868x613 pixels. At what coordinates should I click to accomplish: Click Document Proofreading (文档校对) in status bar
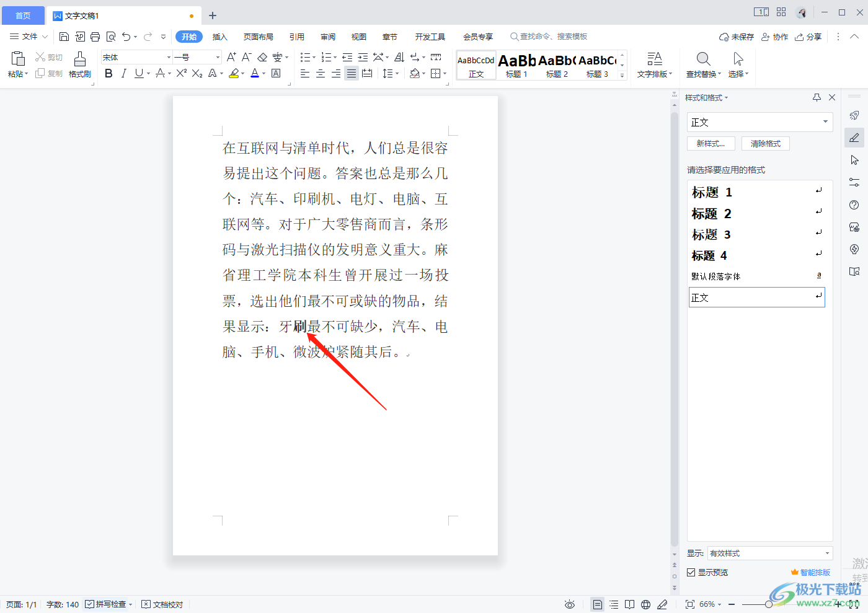coord(162,604)
